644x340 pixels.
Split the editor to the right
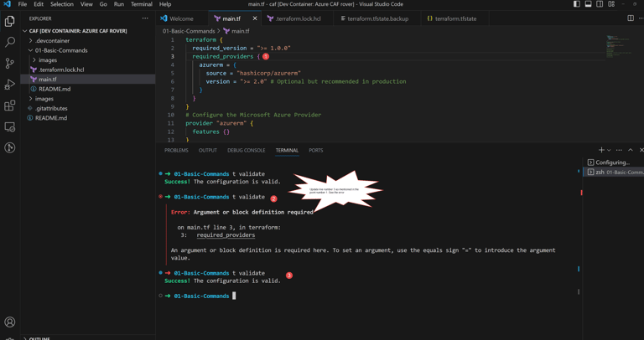(631, 18)
